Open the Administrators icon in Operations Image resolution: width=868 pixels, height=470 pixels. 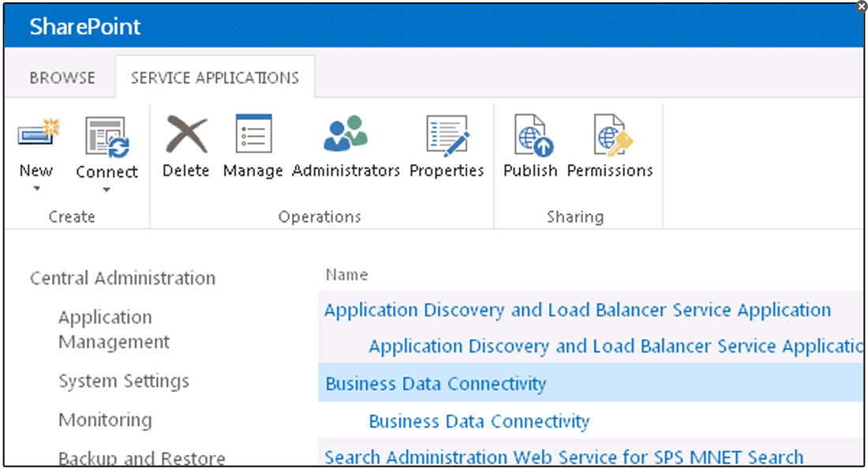(346, 133)
